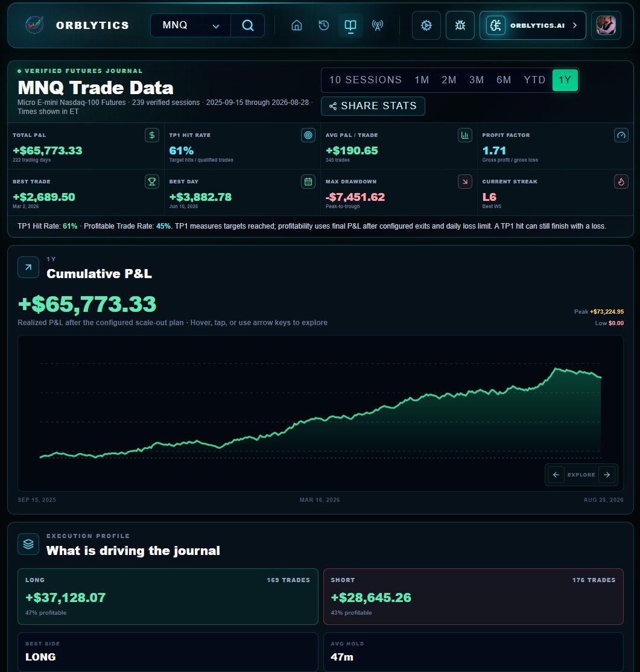This screenshot has width=640, height=672.
Task: Click the Orblytics logo icon
Action: point(34,25)
